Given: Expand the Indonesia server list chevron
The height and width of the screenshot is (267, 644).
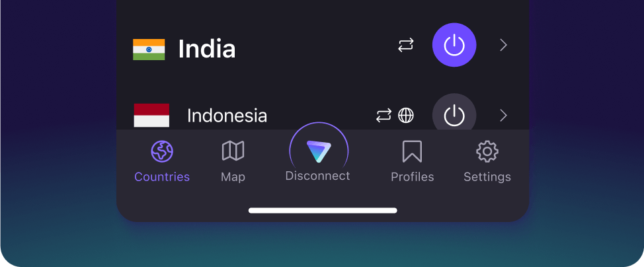Looking at the screenshot, I should [504, 116].
